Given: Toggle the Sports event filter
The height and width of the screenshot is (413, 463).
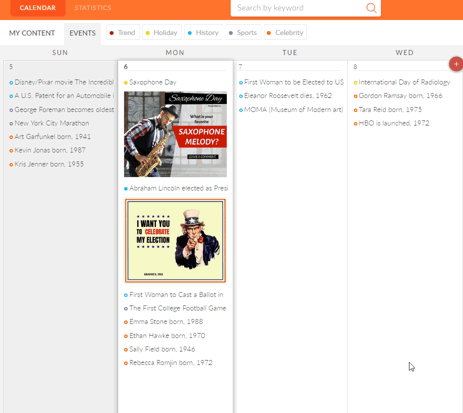Looking at the screenshot, I should click(x=243, y=33).
